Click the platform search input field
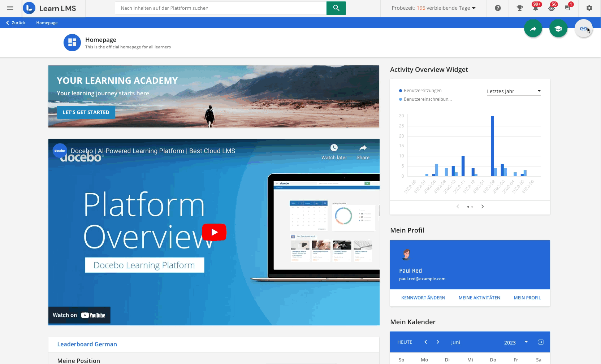The width and height of the screenshot is (601, 364). (x=220, y=8)
